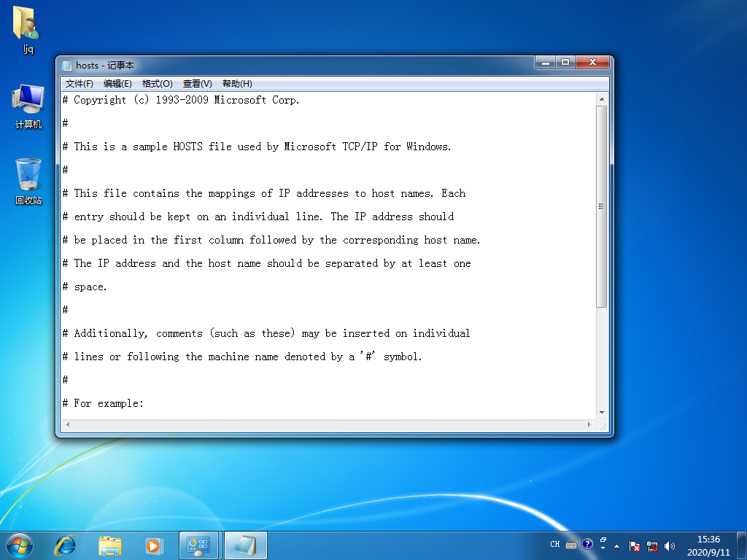Open the clock showing 15:36
The height and width of the screenshot is (560, 747).
click(x=708, y=545)
